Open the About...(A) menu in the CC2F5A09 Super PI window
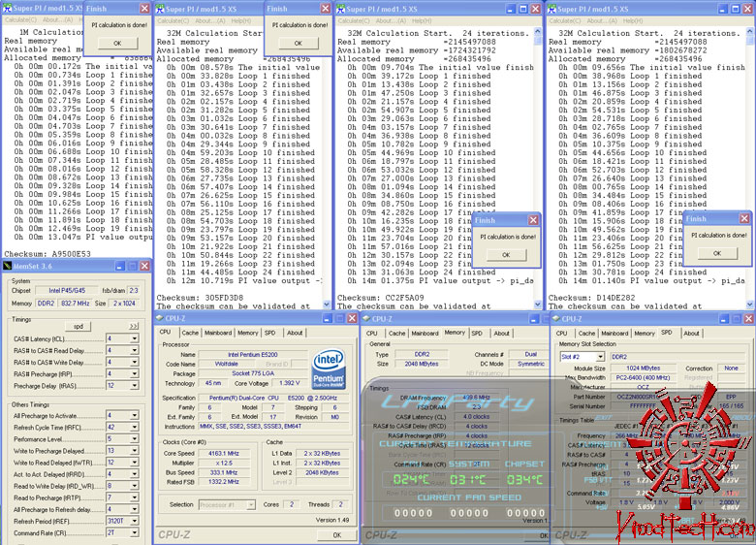This screenshot has width=756, height=545. [391, 20]
